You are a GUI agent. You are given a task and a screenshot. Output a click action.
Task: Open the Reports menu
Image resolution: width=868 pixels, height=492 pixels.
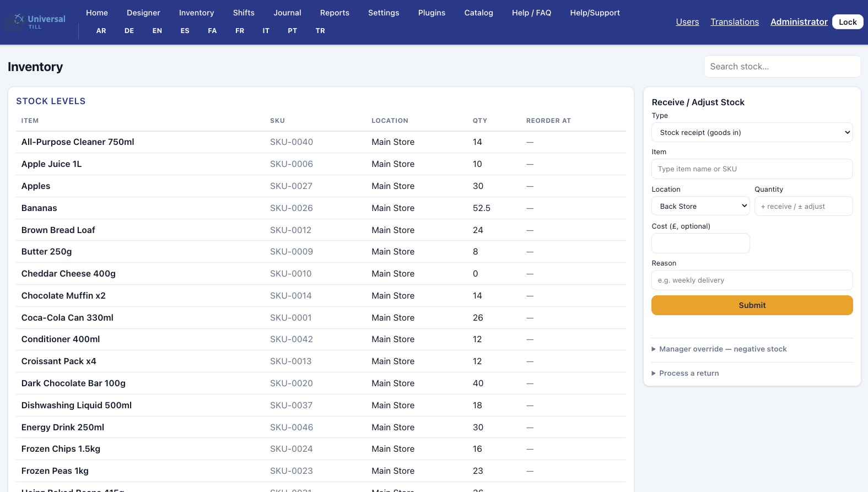coord(335,13)
